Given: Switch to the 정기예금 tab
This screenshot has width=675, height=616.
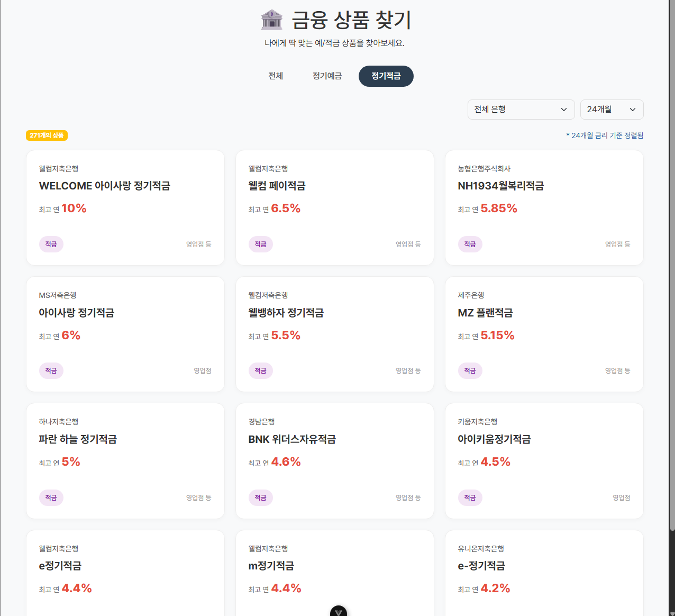Looking at the screenshot, I should (327, 76).
